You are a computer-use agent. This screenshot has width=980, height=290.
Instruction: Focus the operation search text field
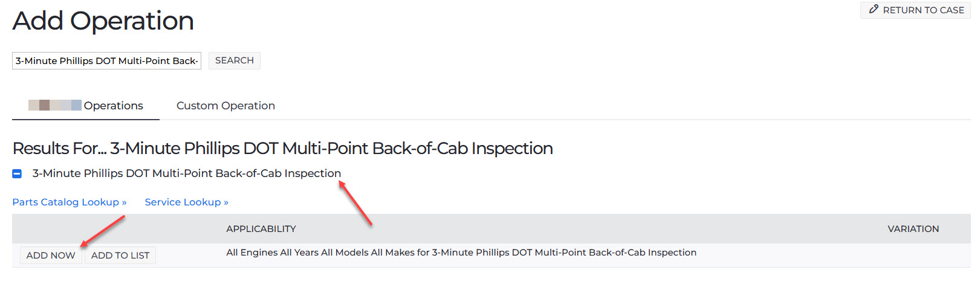[106, 61]
